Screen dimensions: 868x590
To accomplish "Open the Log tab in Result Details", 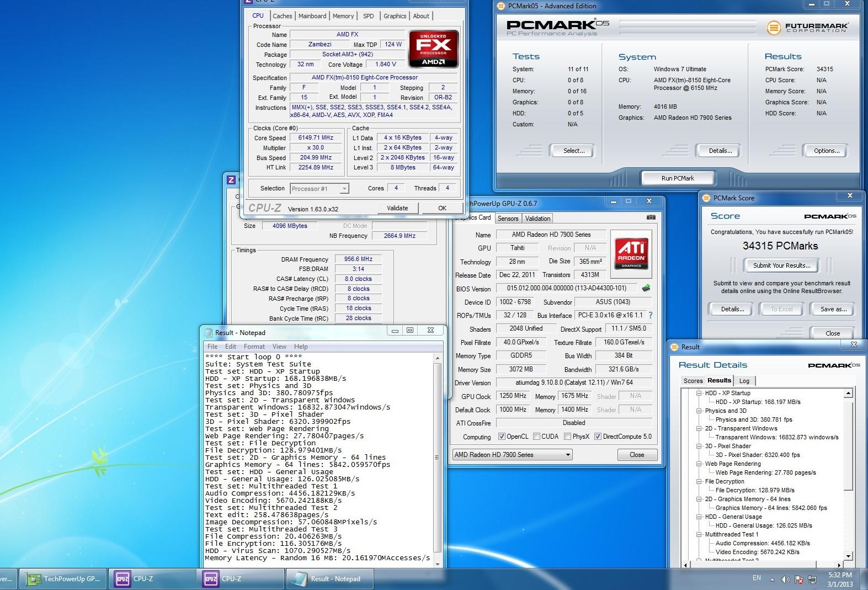I will (744, 381).
